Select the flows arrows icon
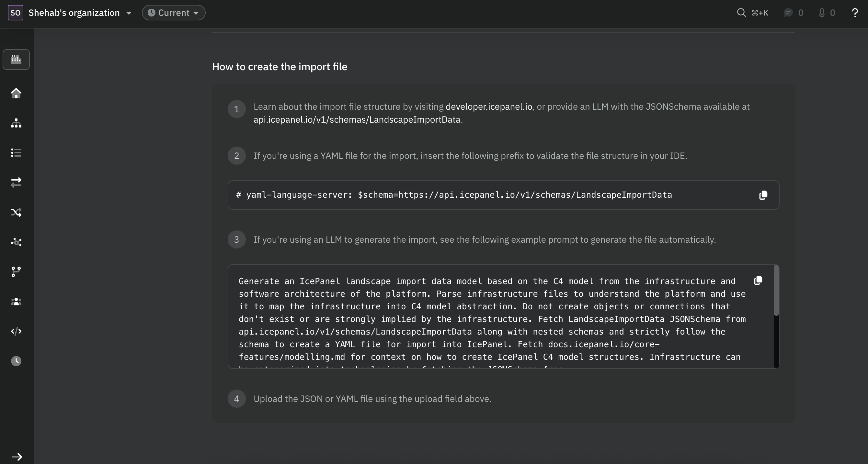Image resolution: width=868 pixels, height=464 pixels. tap(16, 182)
